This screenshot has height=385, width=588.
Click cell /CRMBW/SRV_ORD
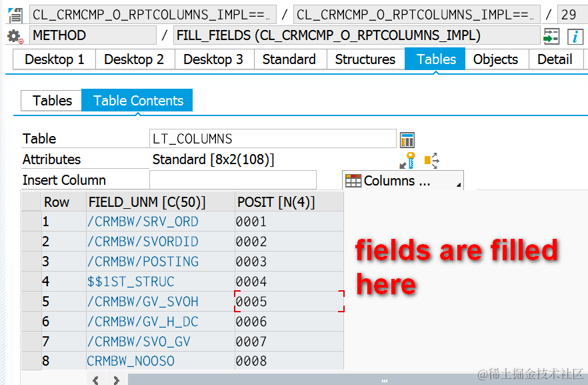[x=161, y=222]
